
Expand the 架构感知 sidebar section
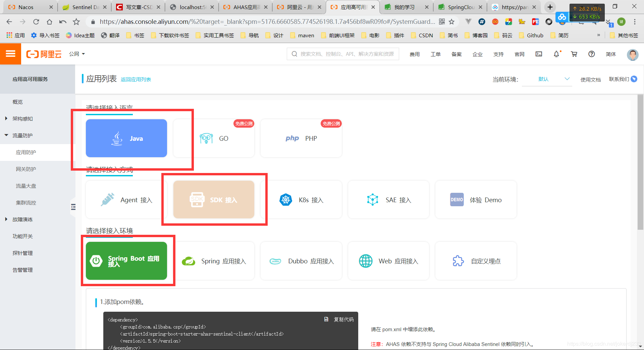[22, 119]
